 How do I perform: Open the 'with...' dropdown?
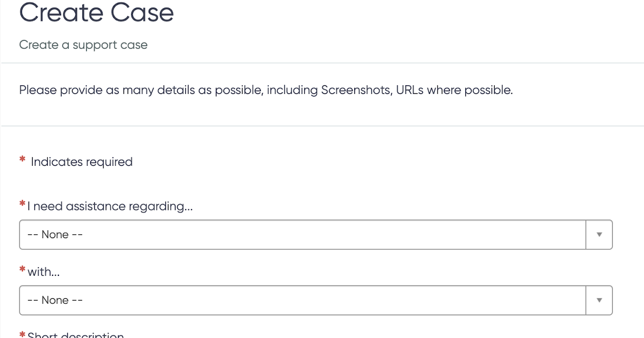[303, 300]
